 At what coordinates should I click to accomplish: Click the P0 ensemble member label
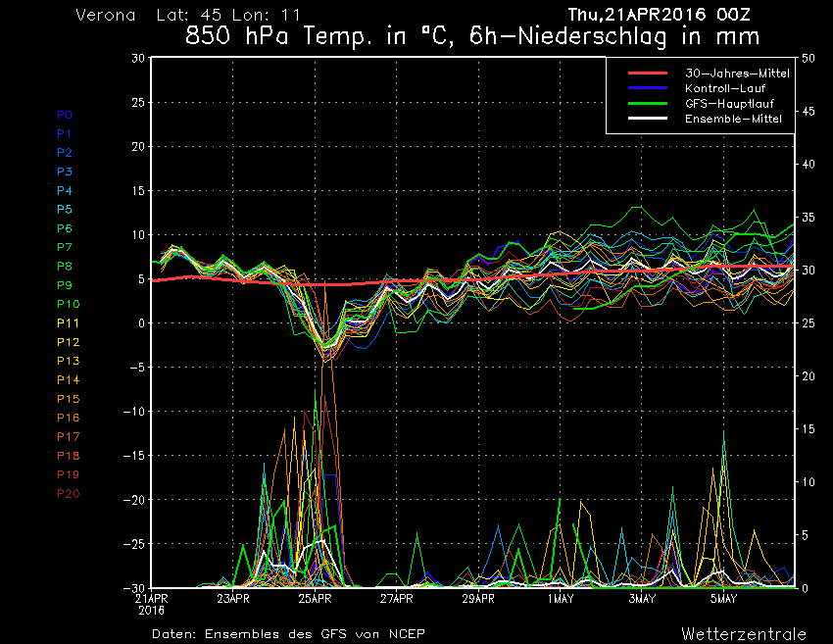click(x=65, y=115)
